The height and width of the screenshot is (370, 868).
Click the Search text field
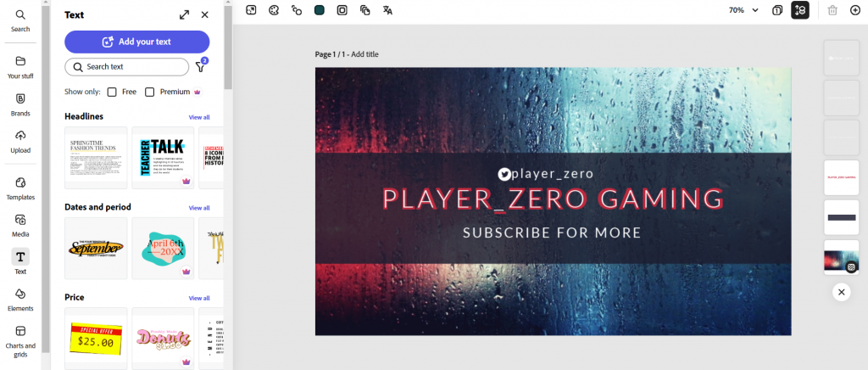(x=127, y=67)
